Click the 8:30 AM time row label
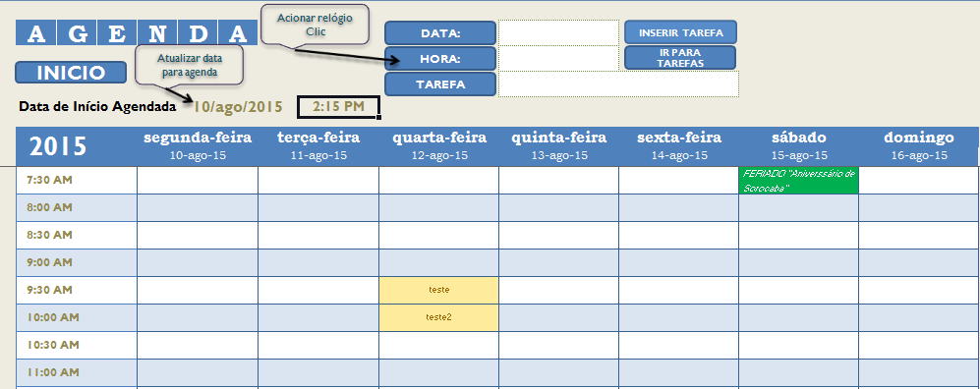Screen dimensions: 980x389 pyautogui.click(x=77, y=235)
